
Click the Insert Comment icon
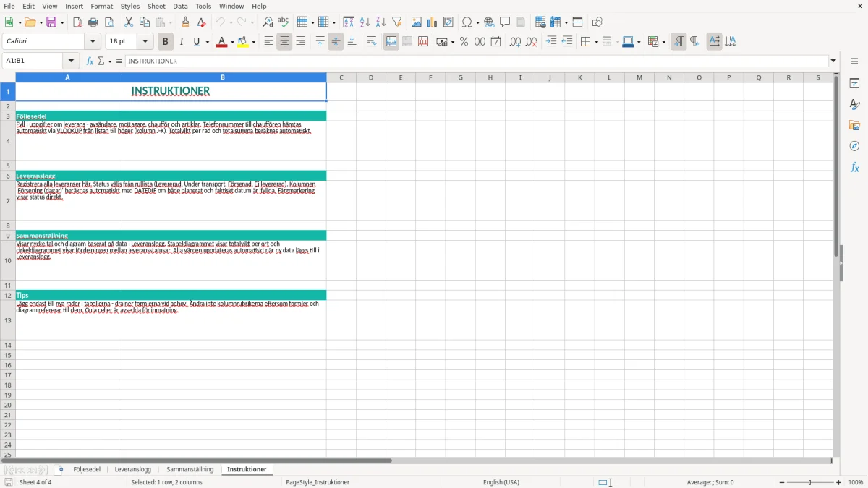(x=505, y=22)
